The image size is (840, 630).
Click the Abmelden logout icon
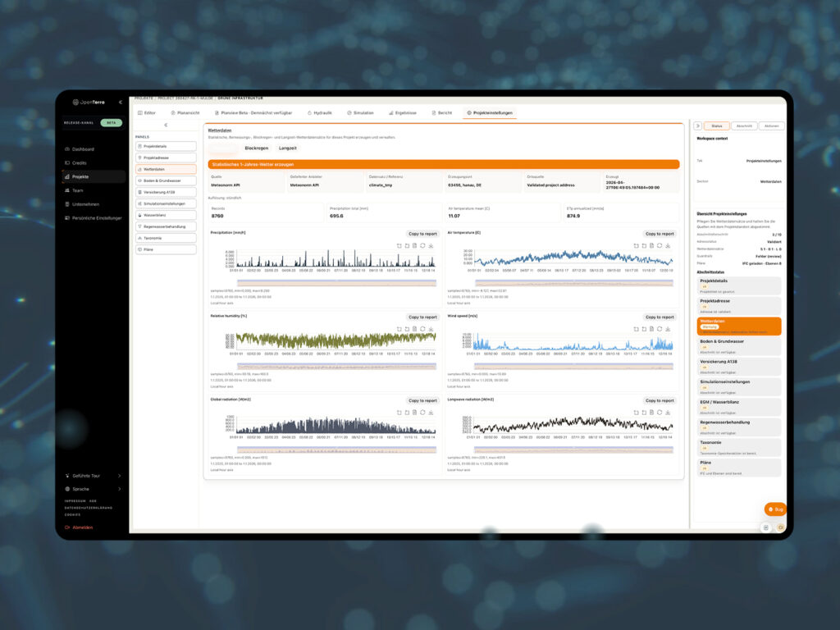67,527
